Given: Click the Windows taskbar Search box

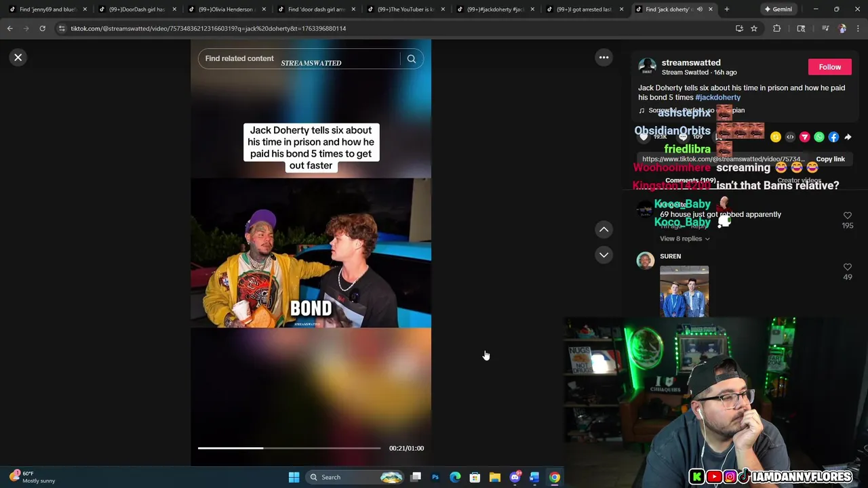Looking at the screenshot, I should tap(355, 477).
